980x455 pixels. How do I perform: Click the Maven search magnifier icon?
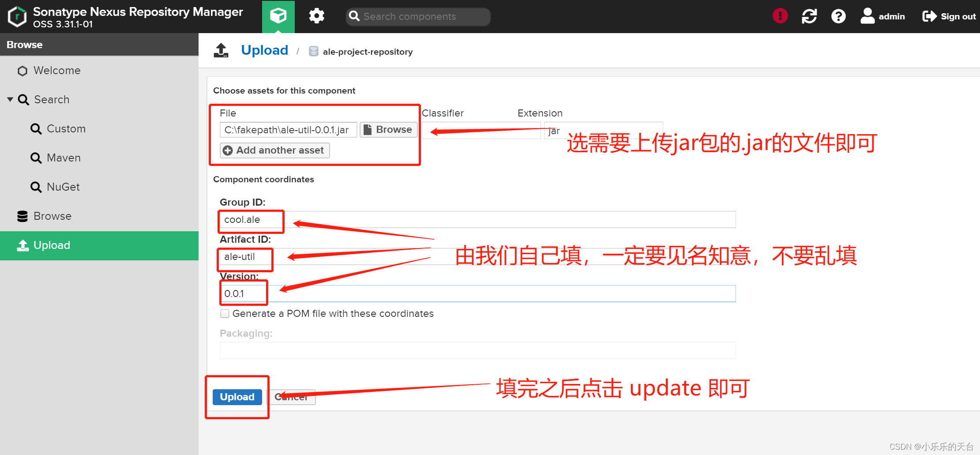pyautogui.click(x=36, y=158)
